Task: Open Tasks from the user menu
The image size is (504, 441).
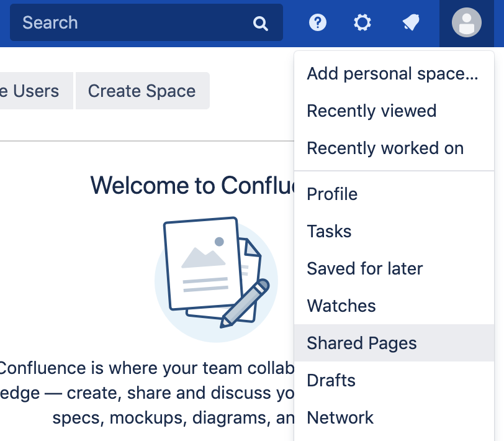Action: pyautogui.click(x=394, y=231)
